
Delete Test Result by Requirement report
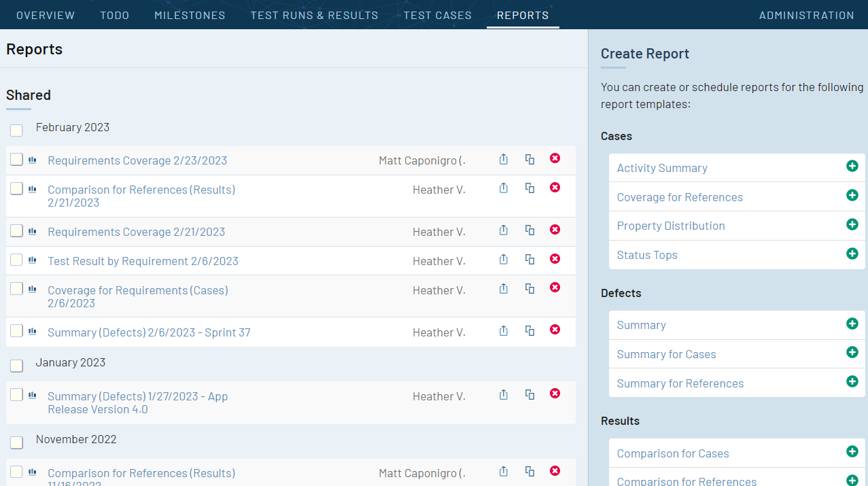point(555,259)
